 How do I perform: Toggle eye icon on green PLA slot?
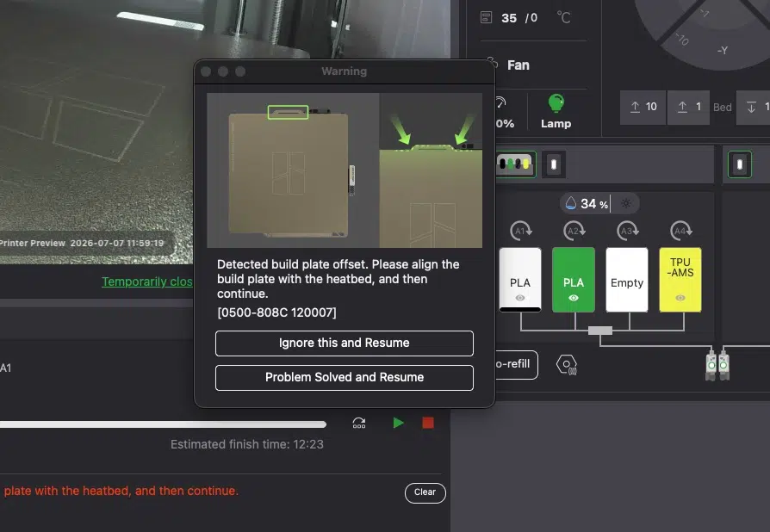(574, 298)
